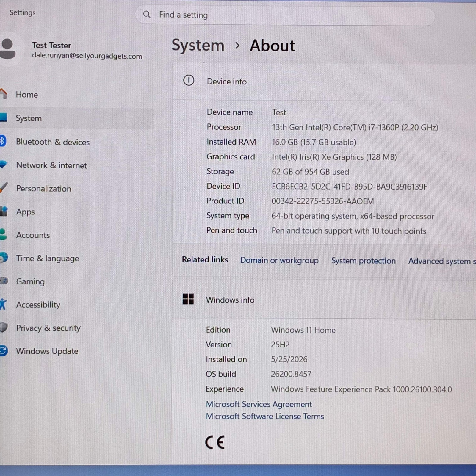Click the Windows logo beside Windows info
Screen dimensions: 476x476
coord(188,299)
